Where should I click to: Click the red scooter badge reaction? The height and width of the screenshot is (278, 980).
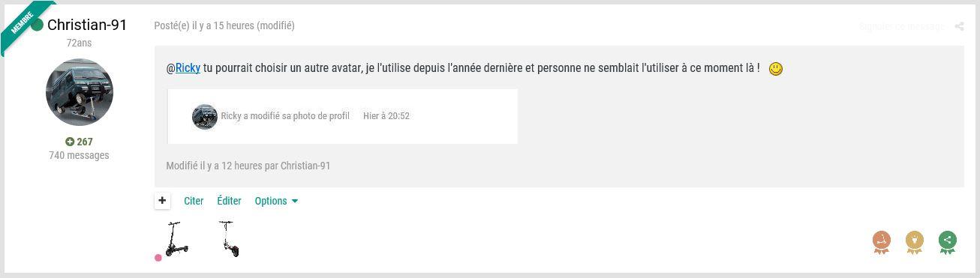(x=881, y=242)
